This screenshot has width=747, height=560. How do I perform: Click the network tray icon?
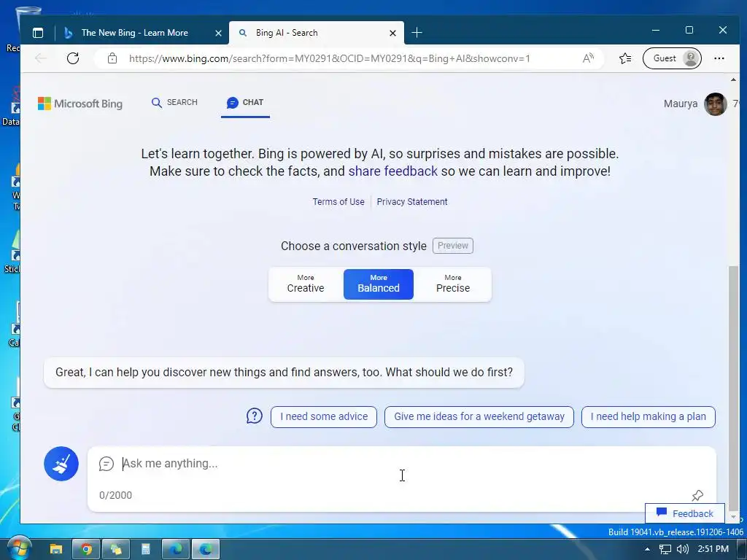[665, 549]
